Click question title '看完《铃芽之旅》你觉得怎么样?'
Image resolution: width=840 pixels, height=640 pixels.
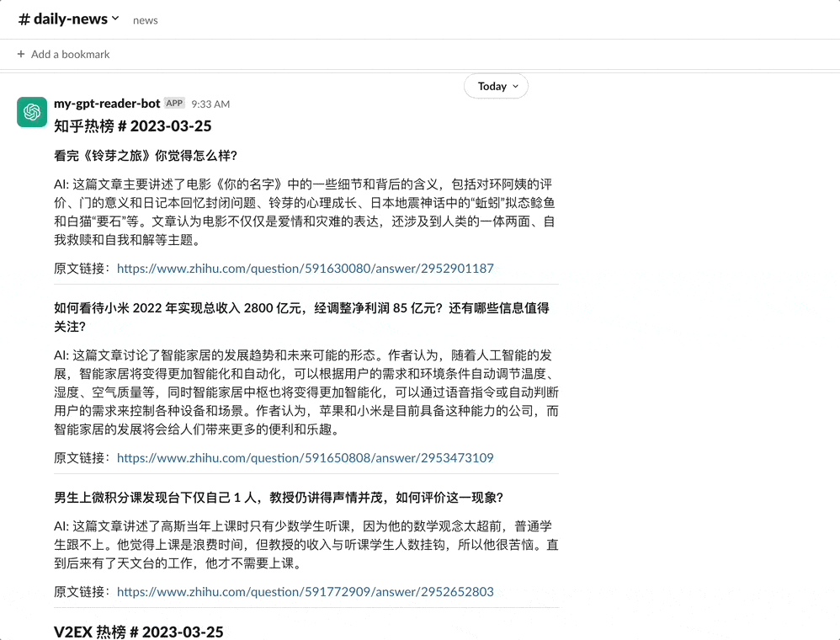click(x=145, y=156)
